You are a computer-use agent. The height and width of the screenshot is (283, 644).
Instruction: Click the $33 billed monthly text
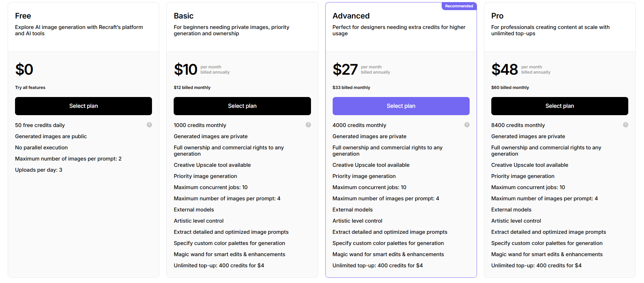click(351, 88)
